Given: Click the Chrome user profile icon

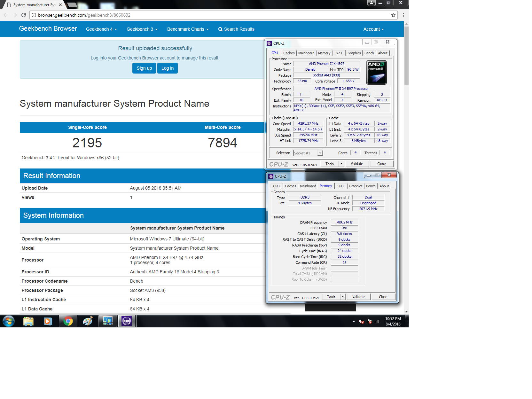Looking at the screenshot, I should pos(371,3).
